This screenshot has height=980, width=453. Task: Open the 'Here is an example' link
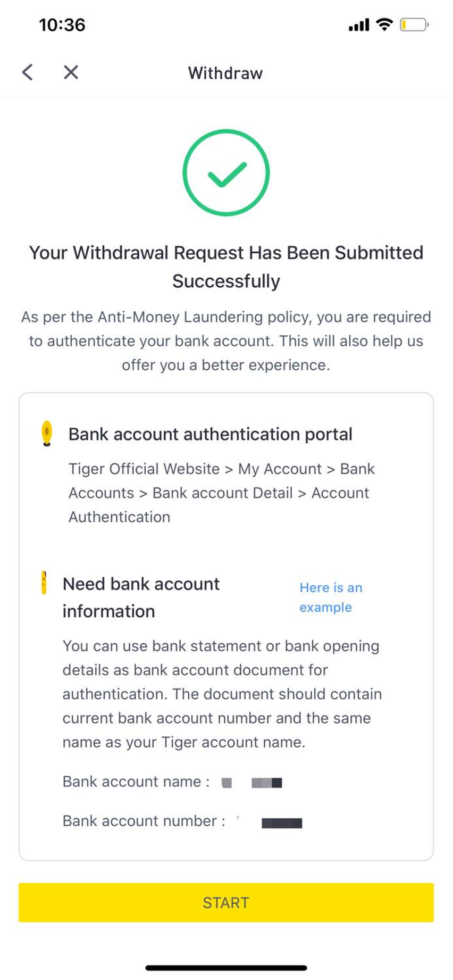(x=331, y=597)
